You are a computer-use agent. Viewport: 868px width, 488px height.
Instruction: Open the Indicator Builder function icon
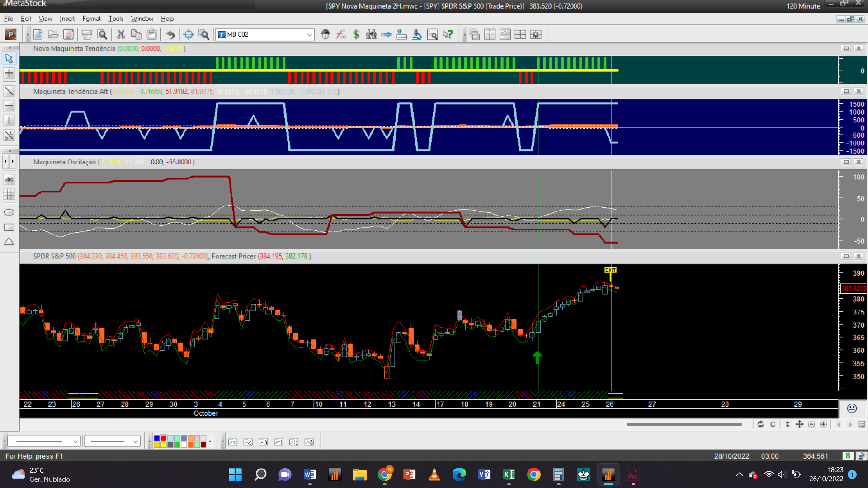click(x=341, y=34)
